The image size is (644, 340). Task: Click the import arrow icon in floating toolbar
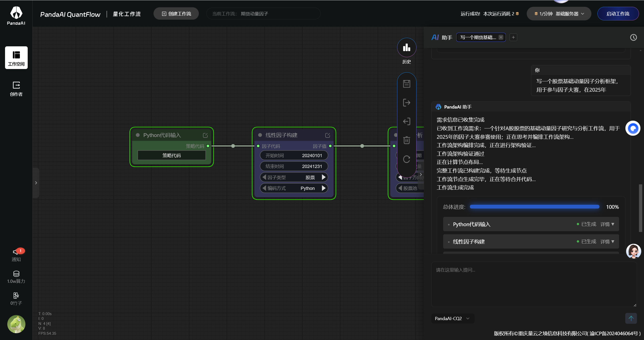pyautogui.click(x=407, y=122)
